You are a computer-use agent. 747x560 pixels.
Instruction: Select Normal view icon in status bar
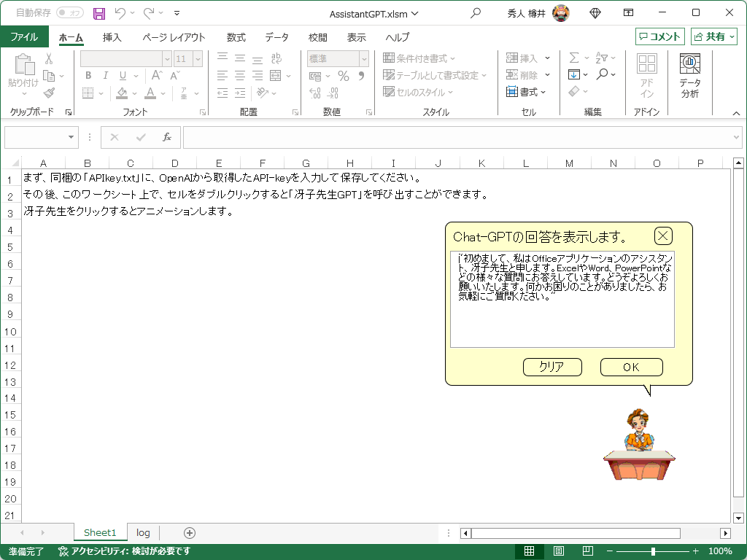coord(529,551)
